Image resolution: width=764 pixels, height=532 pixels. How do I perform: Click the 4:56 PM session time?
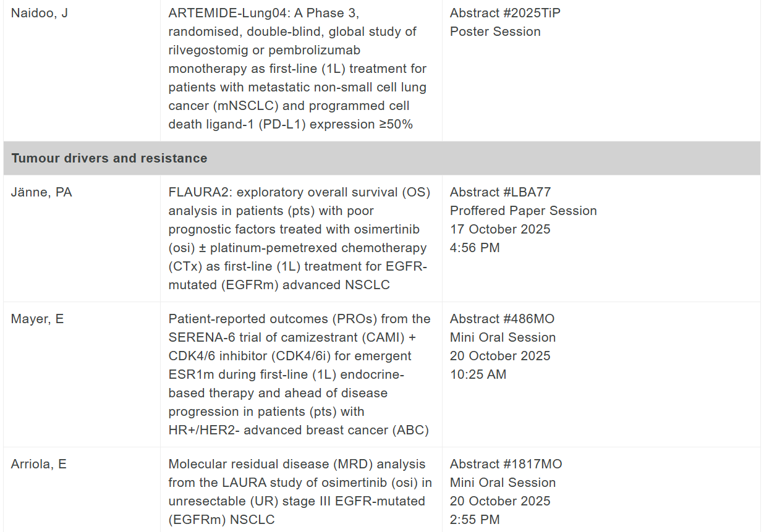pyautogui.click(x=475, y=248)
